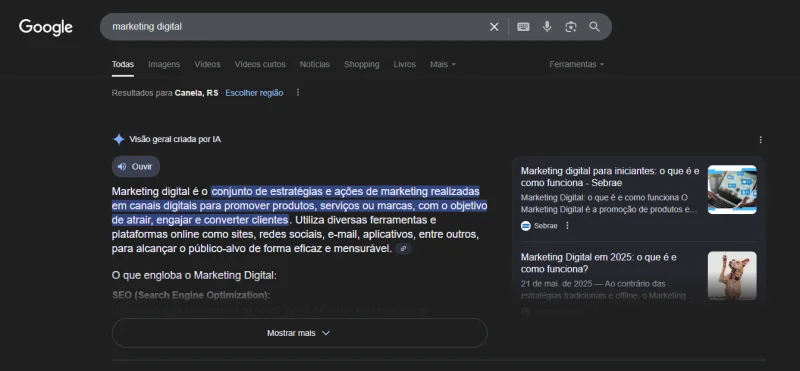Click the AI overview sparkle icon
Image resolution: width=800 pixels, height=371 pixels.
[118, 139]
